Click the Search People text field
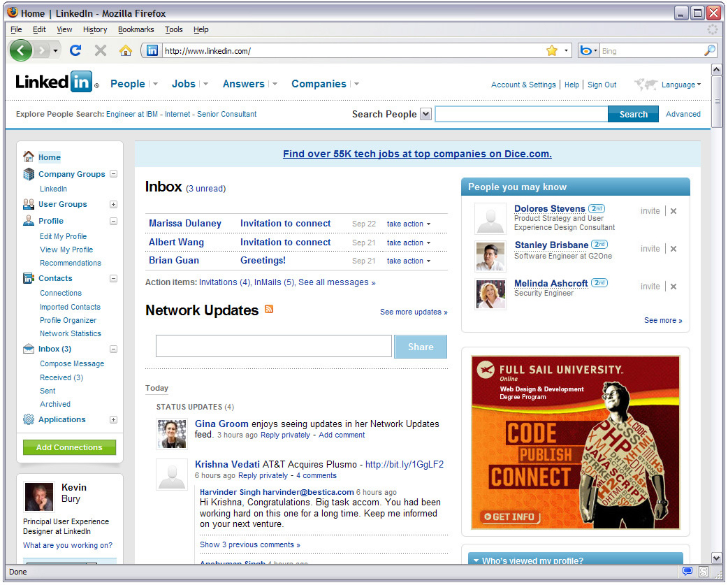 click(521, 114)
